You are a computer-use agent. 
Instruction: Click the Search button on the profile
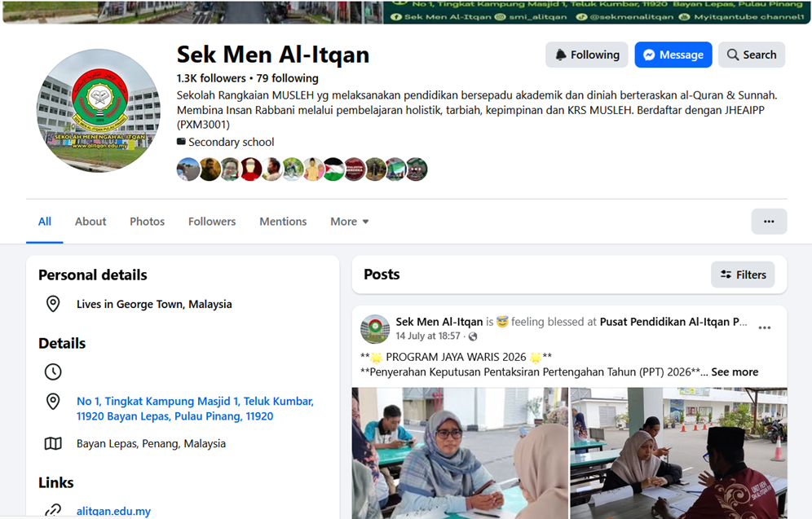752,55
